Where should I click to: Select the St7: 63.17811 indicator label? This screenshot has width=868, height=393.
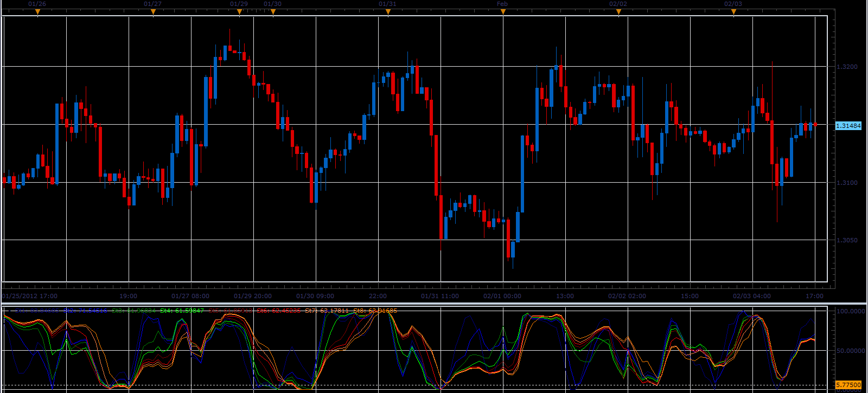[327, 311]
